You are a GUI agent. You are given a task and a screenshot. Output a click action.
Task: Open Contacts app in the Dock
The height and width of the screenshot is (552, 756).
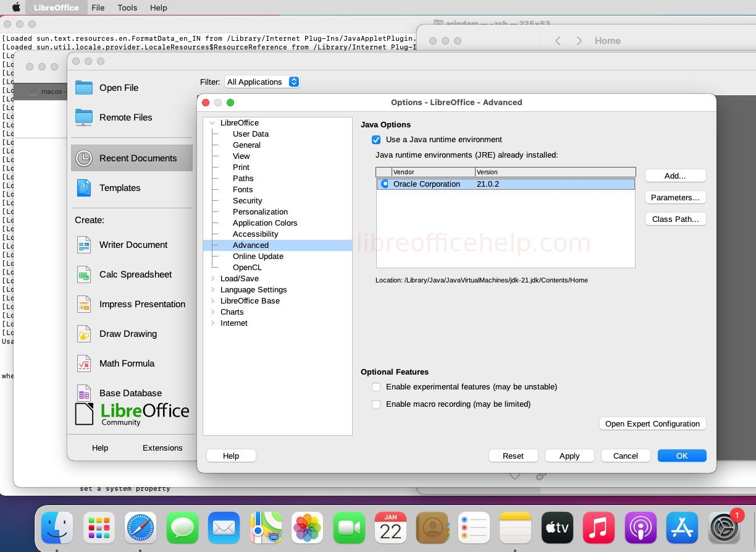click(432, 529)
